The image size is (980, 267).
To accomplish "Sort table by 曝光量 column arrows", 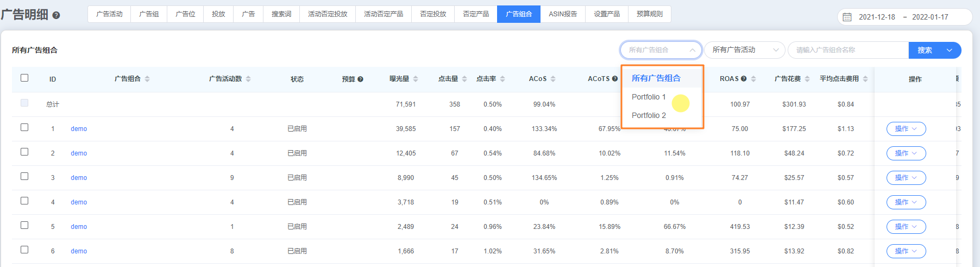I will (416, 79).
